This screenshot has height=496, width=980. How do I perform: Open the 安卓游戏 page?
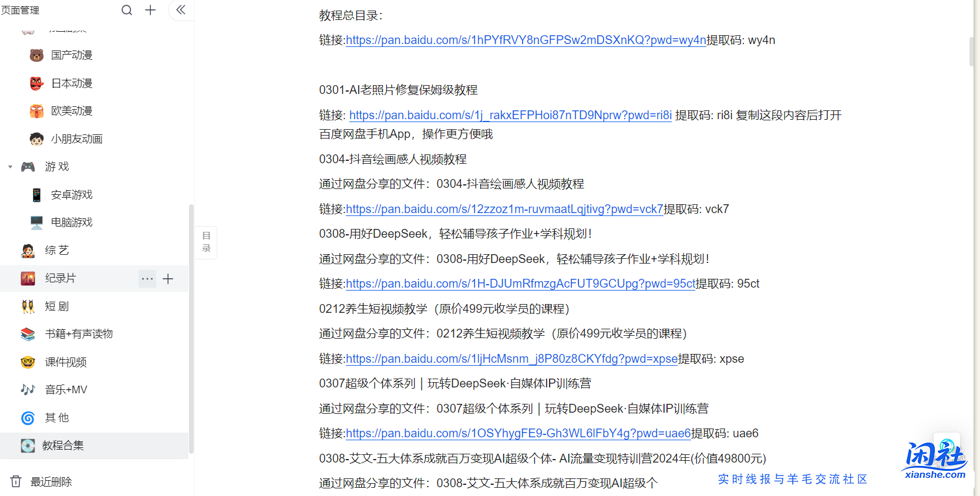pos(72,195)
